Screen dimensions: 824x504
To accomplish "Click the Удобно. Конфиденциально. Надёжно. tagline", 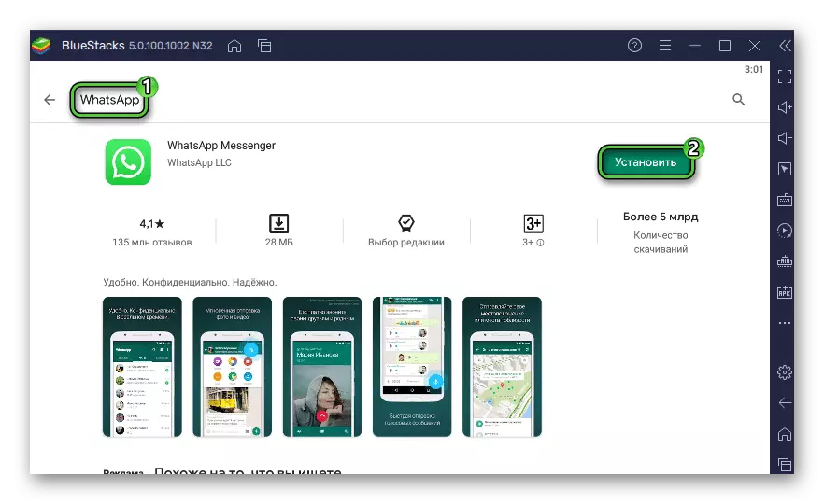I will pyautogui.click(x=190, y=282).
